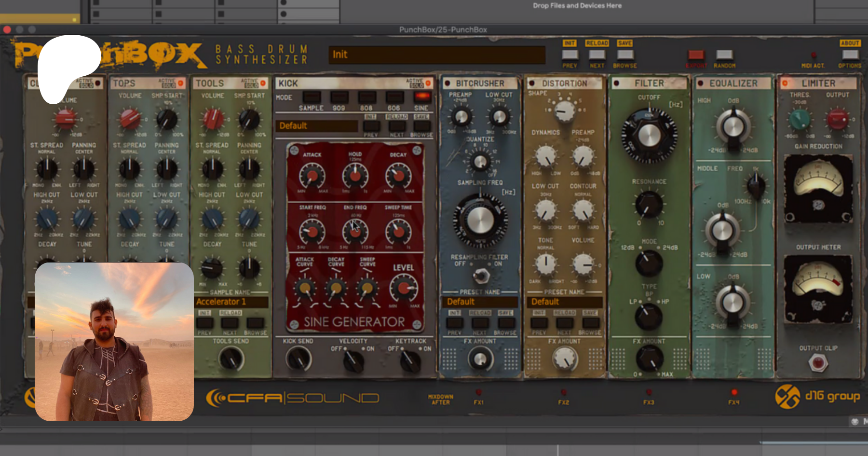868x456 pixels.
Task: Click the FX1 mixdown indicator light
Action: pyautogui.click(x=478, y=392)
